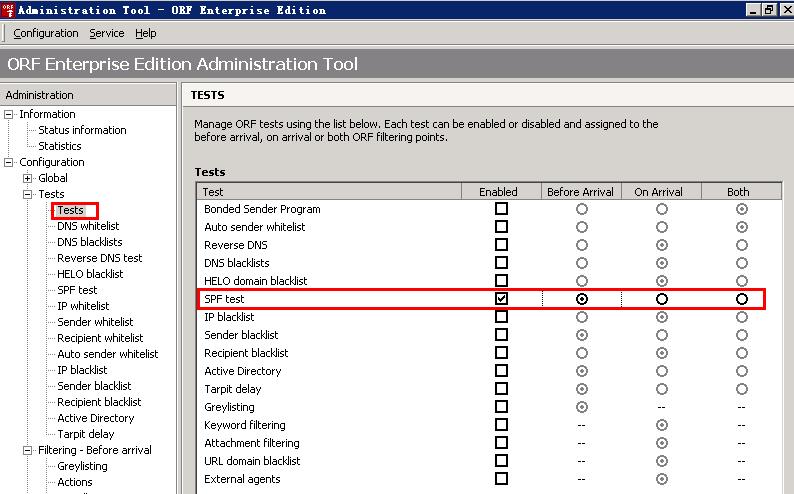Set SPF test to On Arrival

(x=661, y=299)
